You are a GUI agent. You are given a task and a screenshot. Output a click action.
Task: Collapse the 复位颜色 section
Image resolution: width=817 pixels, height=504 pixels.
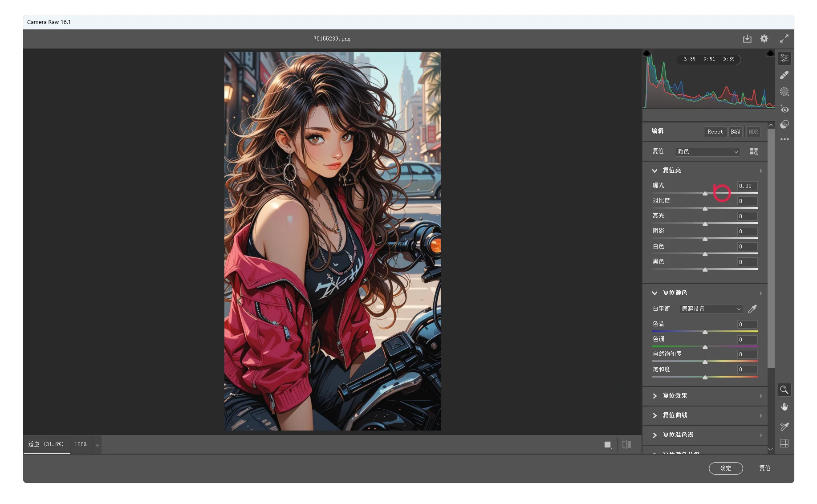[654, 293]
